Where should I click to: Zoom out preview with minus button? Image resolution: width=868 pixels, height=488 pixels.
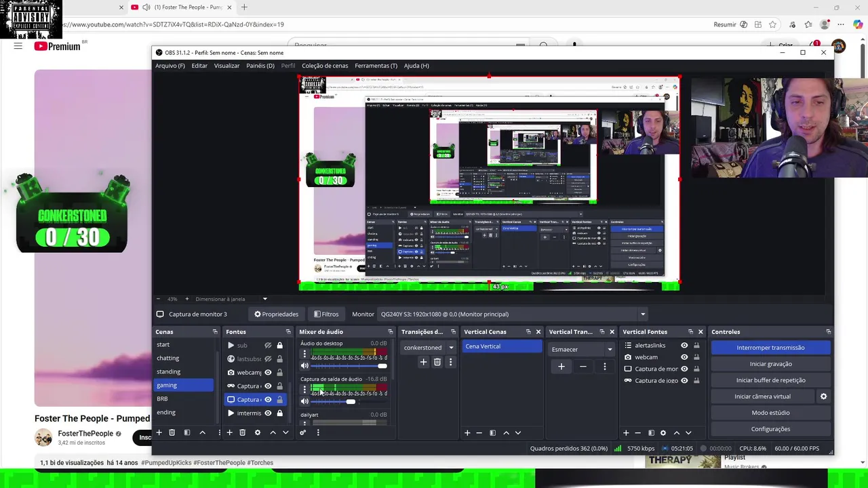tap(158, 299)
